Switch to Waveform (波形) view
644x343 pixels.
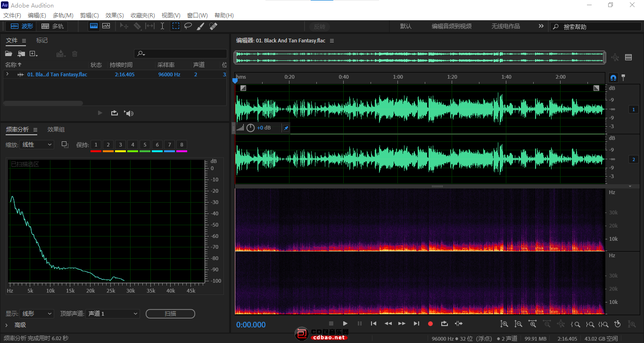(22, 26)
